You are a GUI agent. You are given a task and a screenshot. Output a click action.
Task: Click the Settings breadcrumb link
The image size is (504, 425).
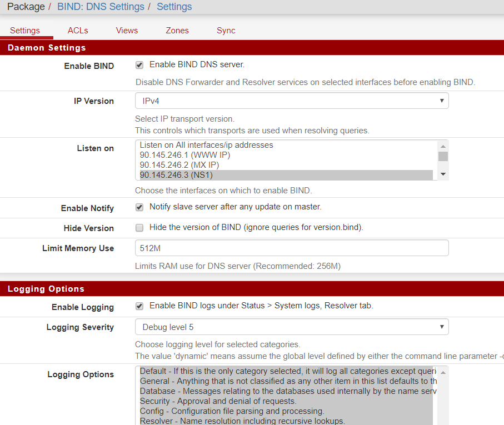pos(174,7)
